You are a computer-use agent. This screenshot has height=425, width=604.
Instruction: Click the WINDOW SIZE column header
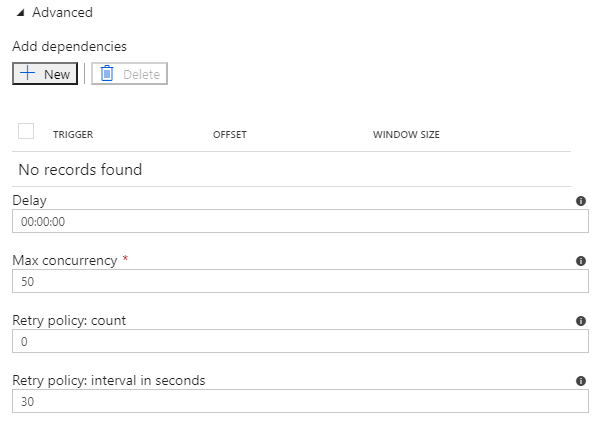click(406, 135)
